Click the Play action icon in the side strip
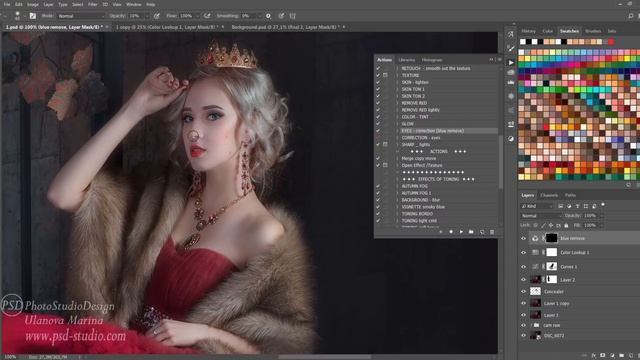 pyautogui.click(x=511, y=62)
